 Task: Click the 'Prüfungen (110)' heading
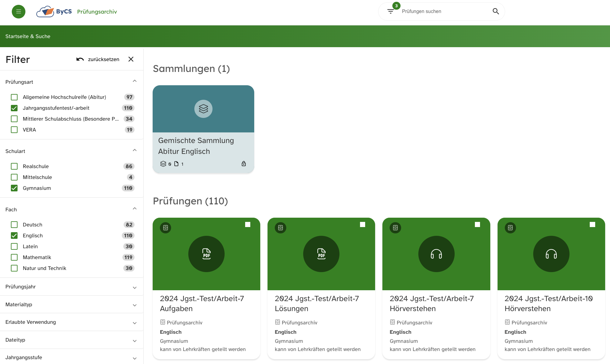(x=190, y=201)
